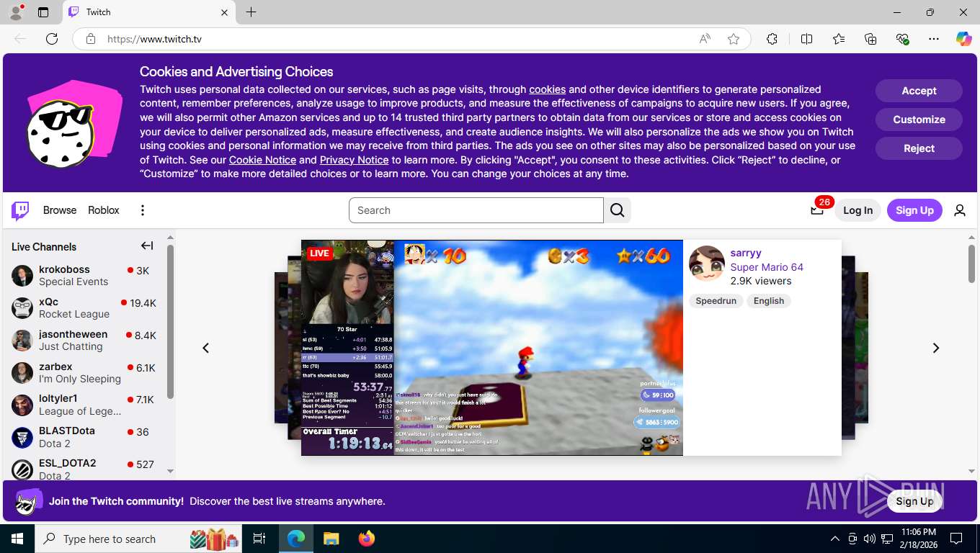980x553 pixels.
Task: Open Favorites list icon in toolbar
Action: (839, 39)
